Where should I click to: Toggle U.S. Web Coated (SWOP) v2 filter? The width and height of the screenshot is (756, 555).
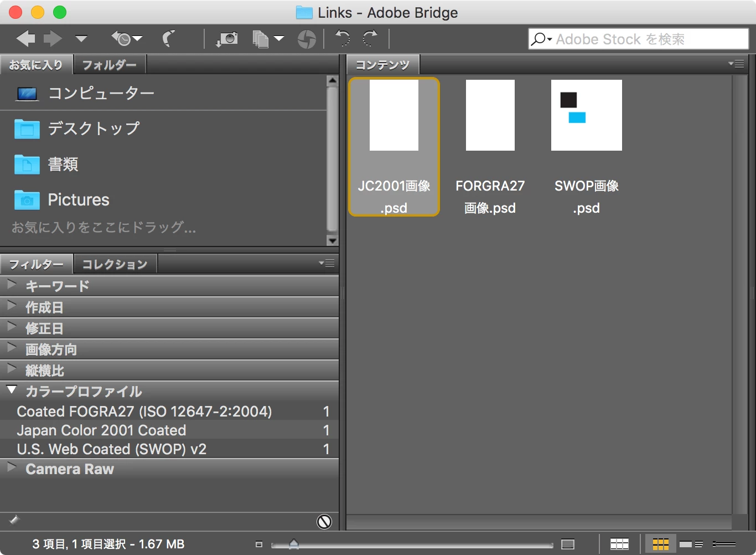(x=169, y=449)
